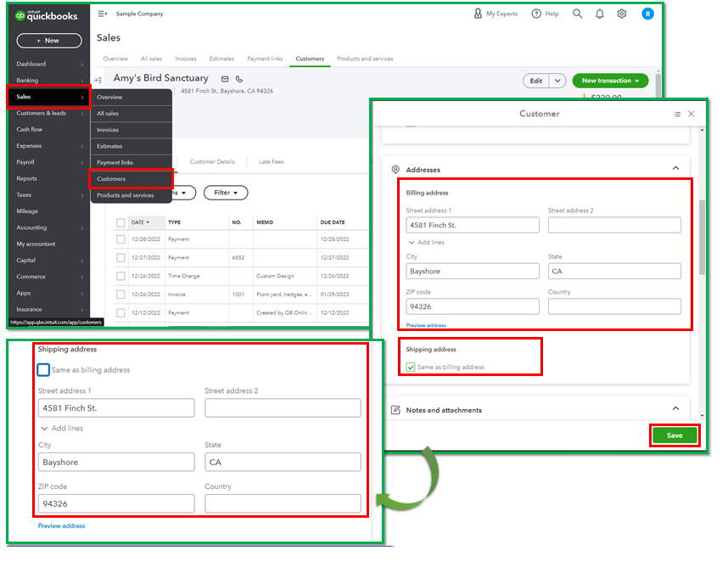Tick the checkbox for the 12/28/2022 Payment row
This screenshot has height=567, width=728.
pyautogui.click(x=120, y=239)
